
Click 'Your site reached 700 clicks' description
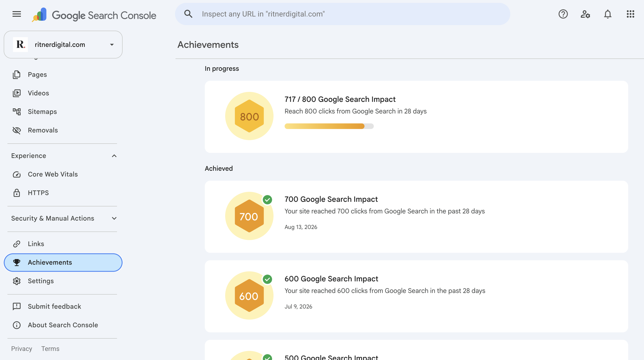[385, 211]
